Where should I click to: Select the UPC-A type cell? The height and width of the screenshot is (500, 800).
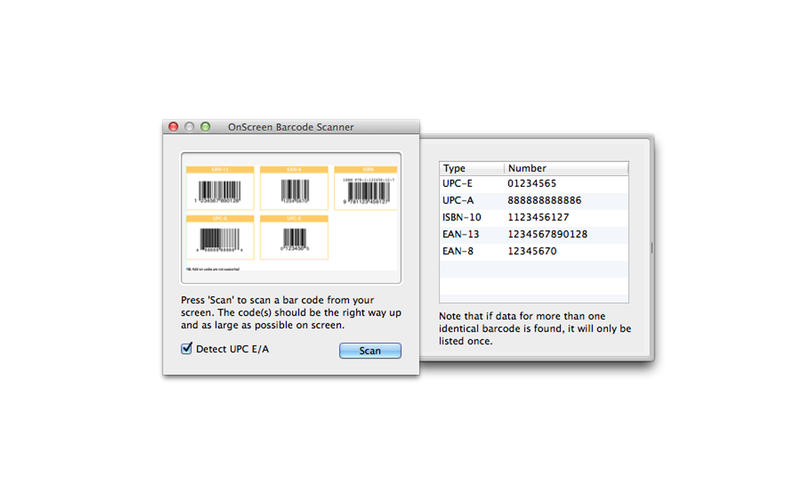(x=458, y=201)
